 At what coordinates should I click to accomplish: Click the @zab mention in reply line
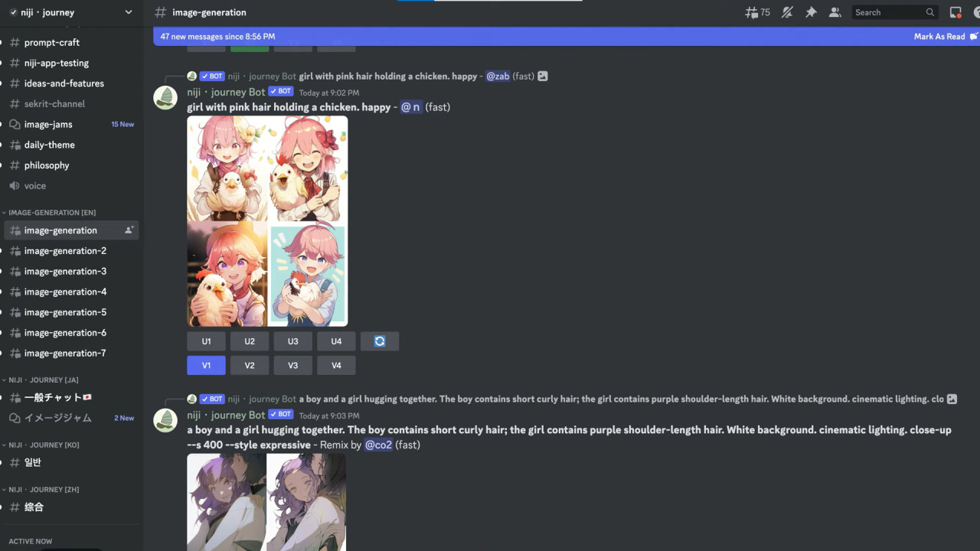tap(498, 77)
